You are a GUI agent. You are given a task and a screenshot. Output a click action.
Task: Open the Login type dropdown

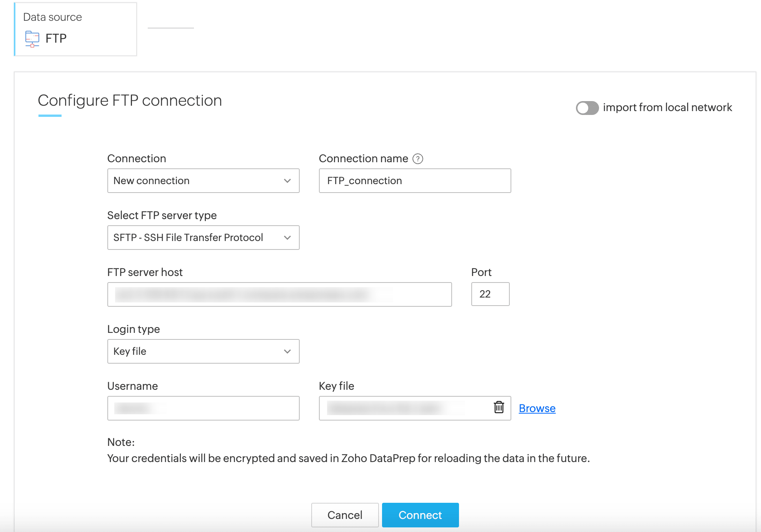203,351
